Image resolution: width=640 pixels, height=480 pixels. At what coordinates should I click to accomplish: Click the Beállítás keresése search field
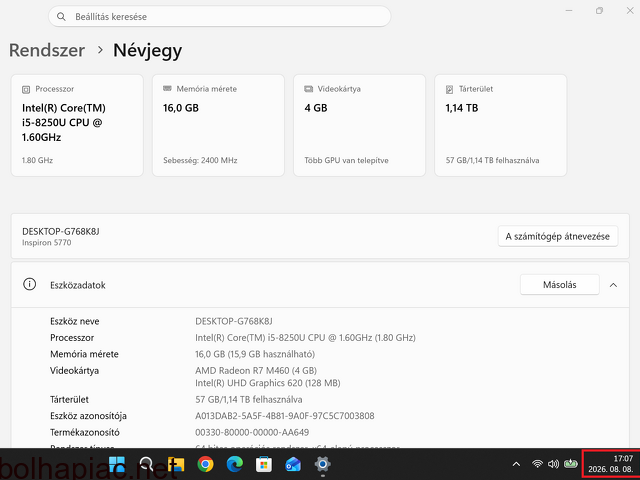220,16
